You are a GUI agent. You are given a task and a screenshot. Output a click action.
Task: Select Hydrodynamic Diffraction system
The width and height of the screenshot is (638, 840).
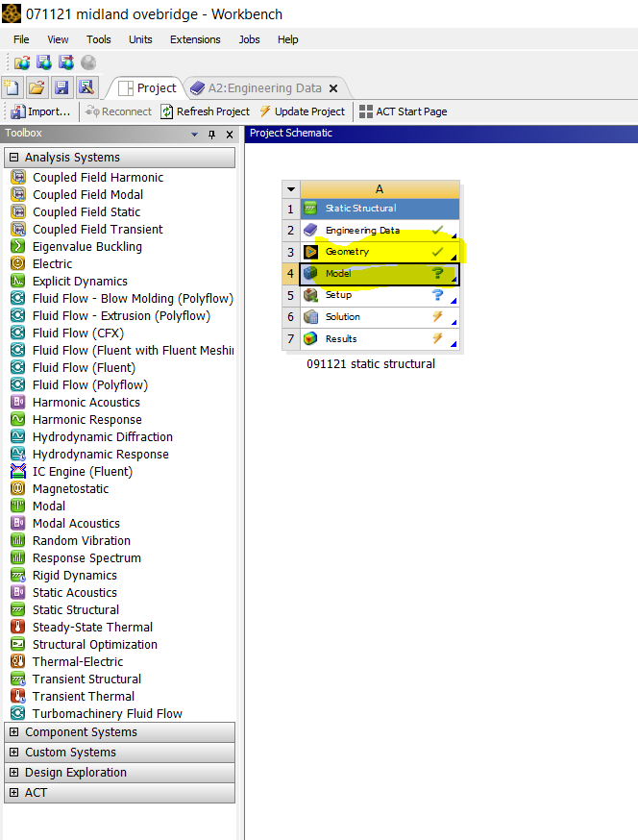[102, 436]
